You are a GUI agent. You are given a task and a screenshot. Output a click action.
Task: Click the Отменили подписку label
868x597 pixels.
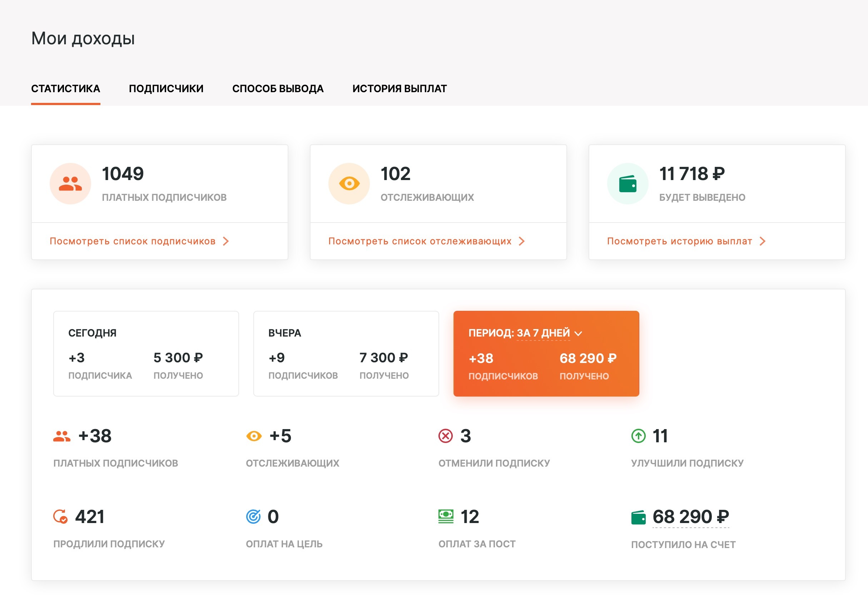pos(494,463)
